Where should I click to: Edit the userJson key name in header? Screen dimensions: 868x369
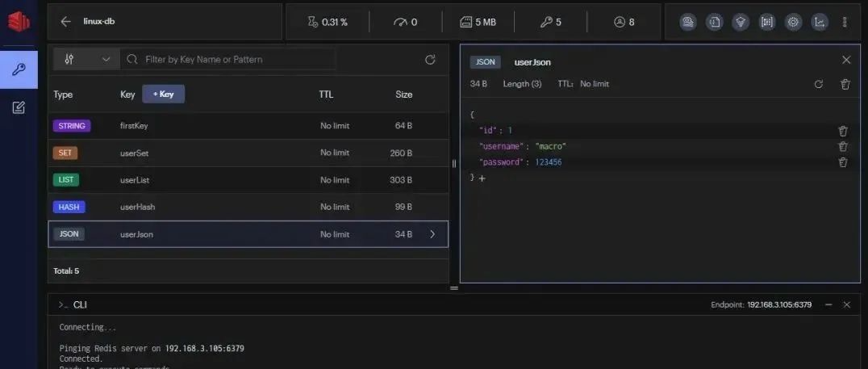point(532,62)
